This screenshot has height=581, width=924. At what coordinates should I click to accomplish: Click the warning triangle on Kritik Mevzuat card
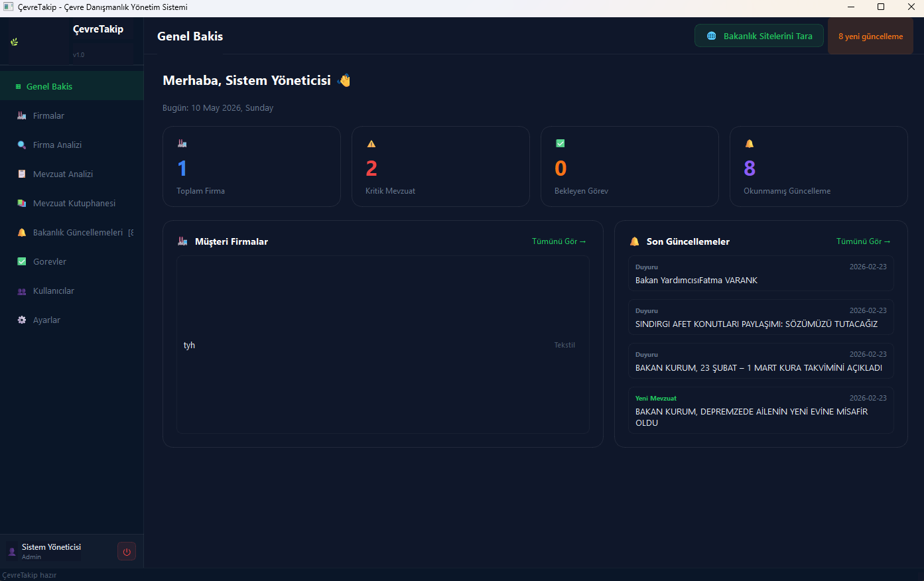click(x=371, y=143)
